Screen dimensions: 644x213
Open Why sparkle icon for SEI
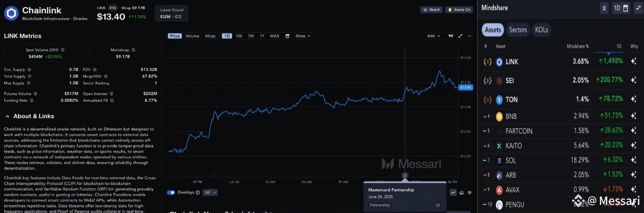point(634,80)
